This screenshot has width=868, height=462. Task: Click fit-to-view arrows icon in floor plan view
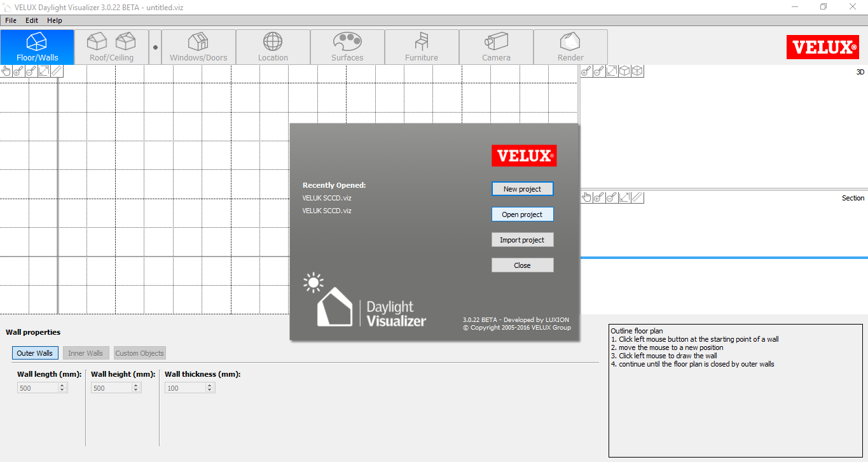(x=44, y=71)
